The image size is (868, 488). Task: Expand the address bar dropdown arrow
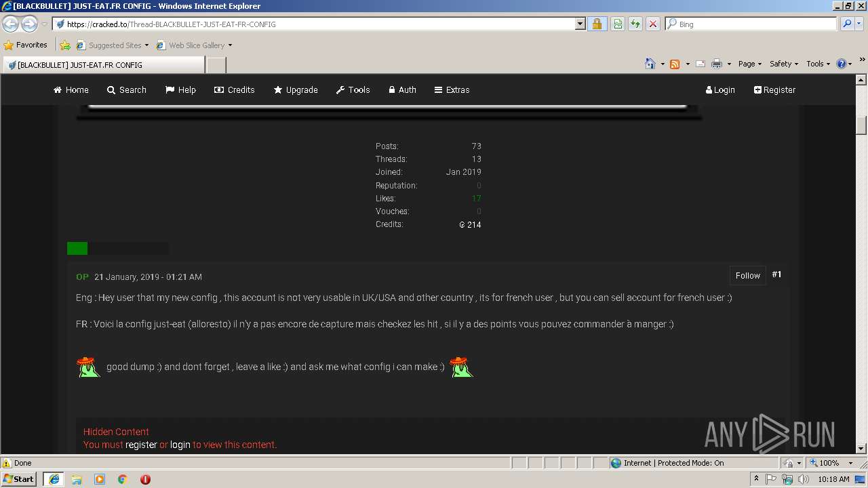click(x=580, y=24)
